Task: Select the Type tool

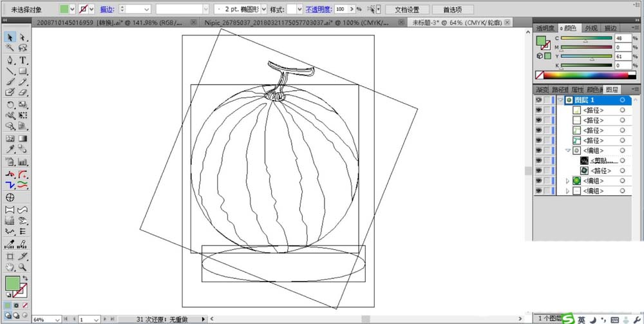Action: [x=23, y=61]
